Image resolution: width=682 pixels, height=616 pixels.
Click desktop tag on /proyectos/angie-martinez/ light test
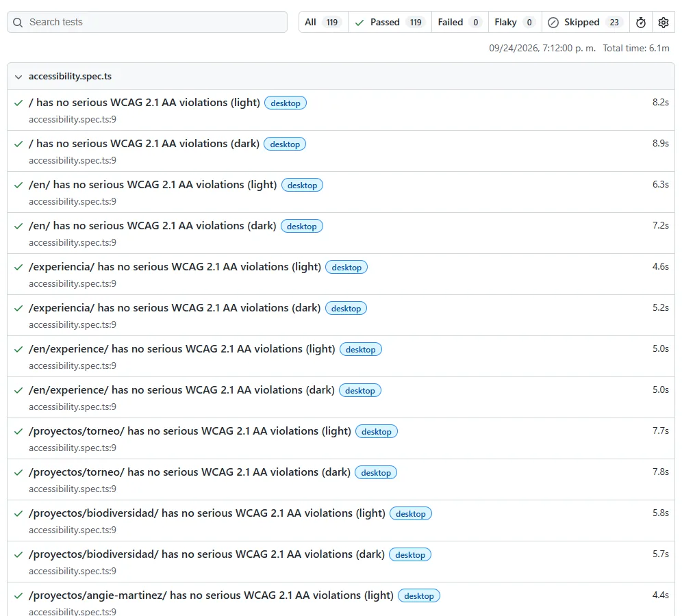tap(419, 596)
